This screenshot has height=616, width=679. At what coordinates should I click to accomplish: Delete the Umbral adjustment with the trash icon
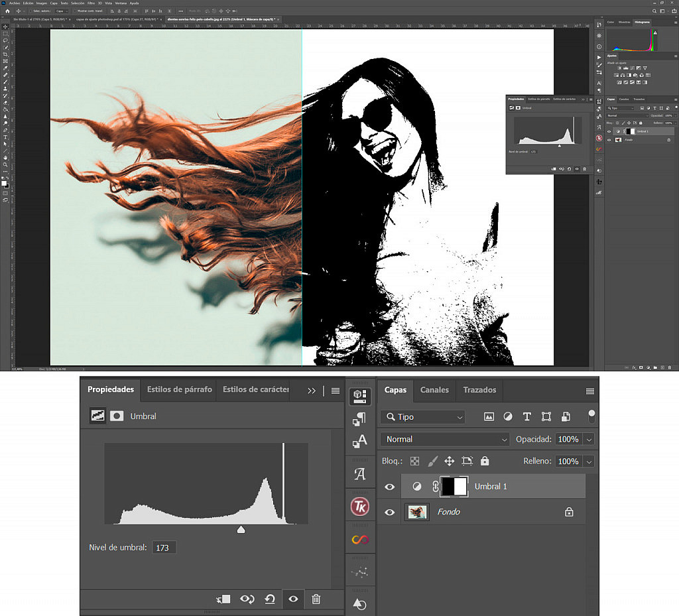click(316, 599)
